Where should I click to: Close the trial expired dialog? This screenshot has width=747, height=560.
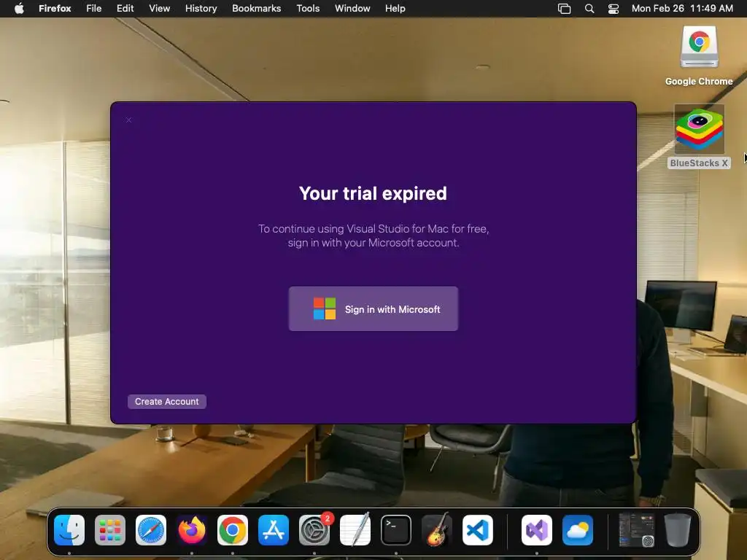(x=128, y=120)
